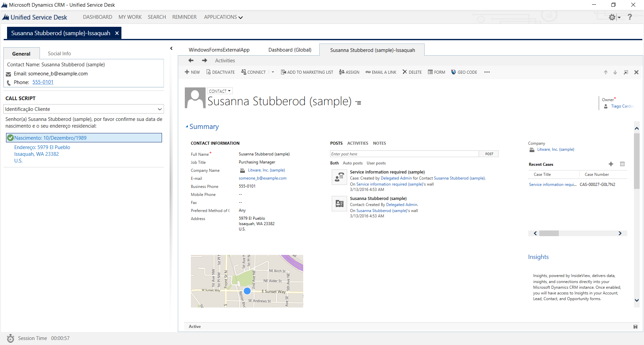Expand the APPLICATIONS menu
Viewport: 644px width, 345px height.
[223, 17]
